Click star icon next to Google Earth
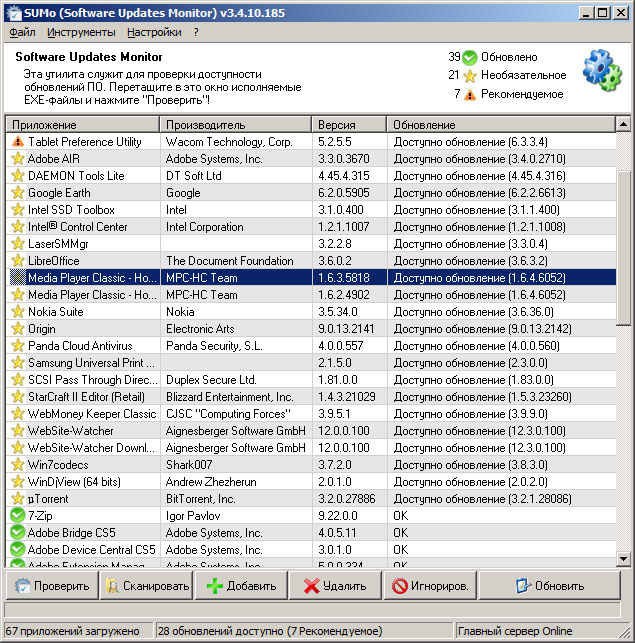Screen dimensions: 635x643 coord(18,193)
